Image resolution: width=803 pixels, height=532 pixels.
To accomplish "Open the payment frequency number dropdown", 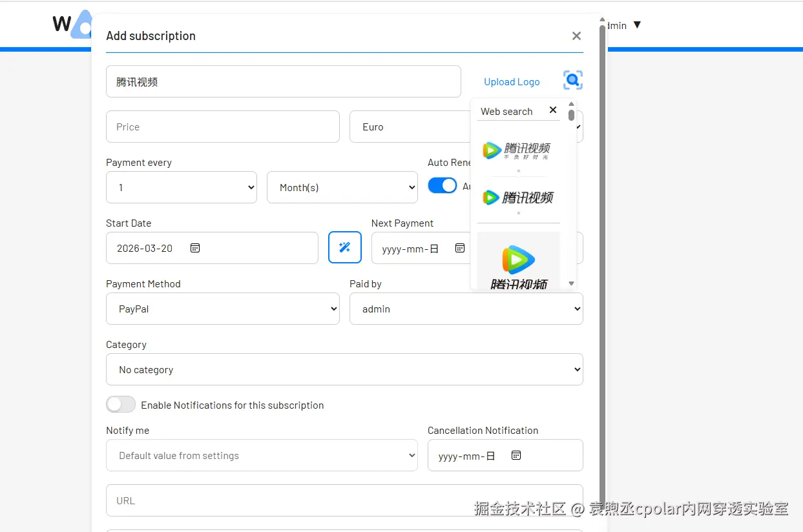I will [x=182, y=187].
